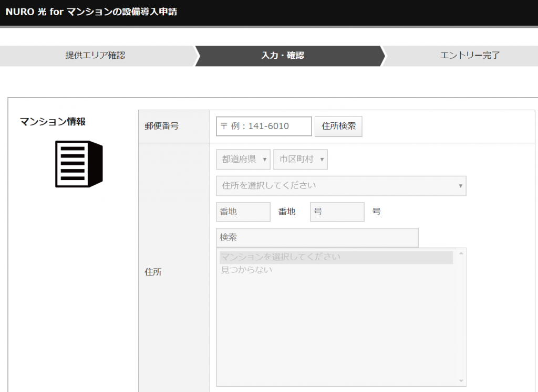
Task: Open the 市区町村 dropdown
Action: [x=301, y=160]
